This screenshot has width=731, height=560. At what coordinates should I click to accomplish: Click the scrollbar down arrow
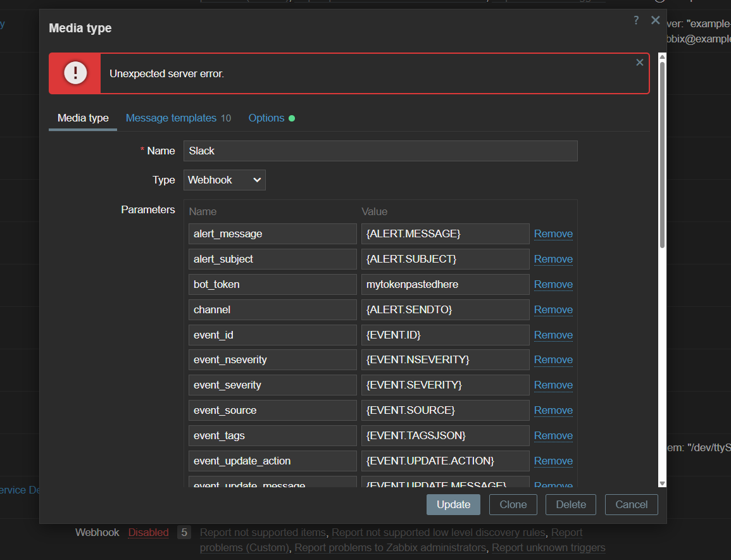pyautogui.click(x=662, y=483)
